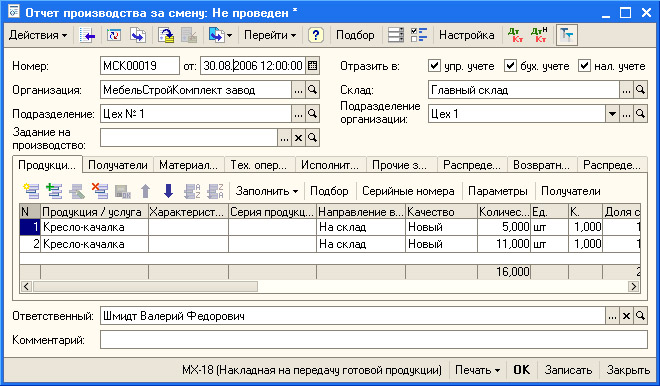Viewport: 660px width, 386px height.
Task: Click the Дт/Кт accounting entries icon
Action: tap(515, 35)
